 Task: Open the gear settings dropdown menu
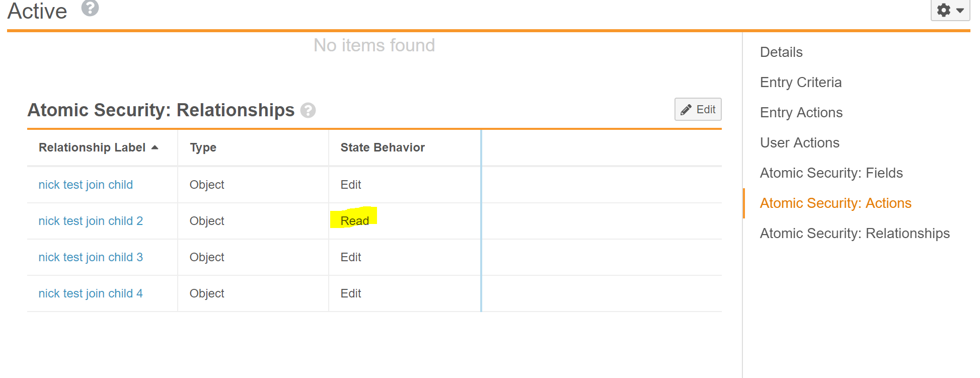point(950,10)
